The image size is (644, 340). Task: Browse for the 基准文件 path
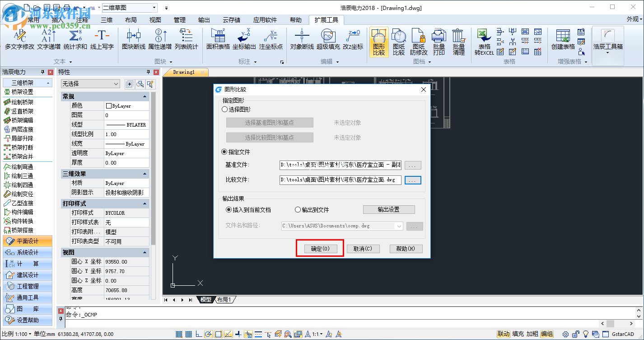413,165
